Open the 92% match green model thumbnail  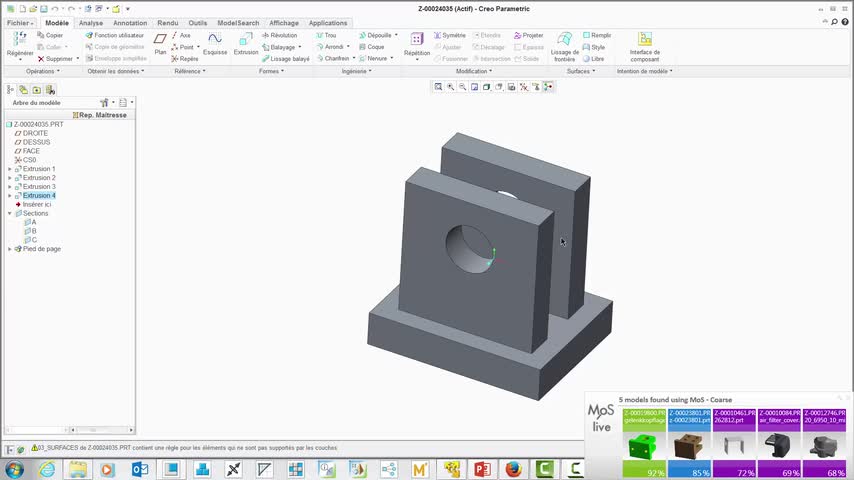coord(644,447)
